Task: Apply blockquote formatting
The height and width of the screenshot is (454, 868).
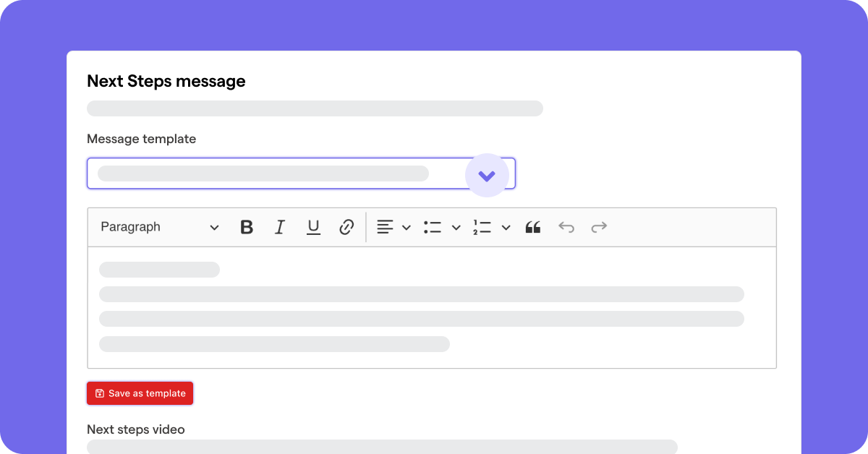Action: click(533, 227)
